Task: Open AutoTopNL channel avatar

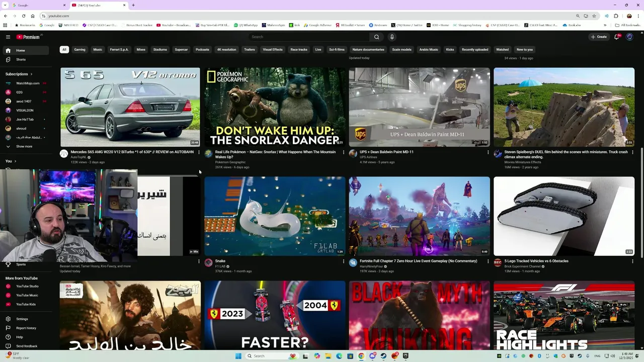Action: tap(64, 154)
